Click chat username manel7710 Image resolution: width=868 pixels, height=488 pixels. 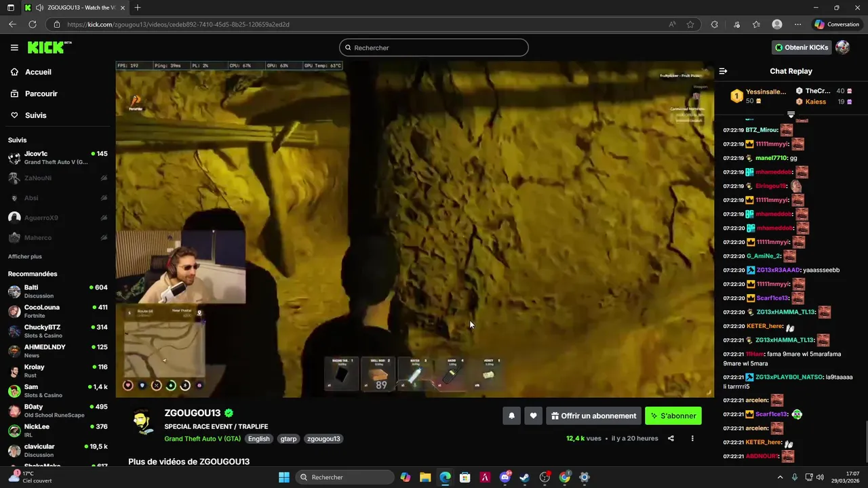(771, 158)
